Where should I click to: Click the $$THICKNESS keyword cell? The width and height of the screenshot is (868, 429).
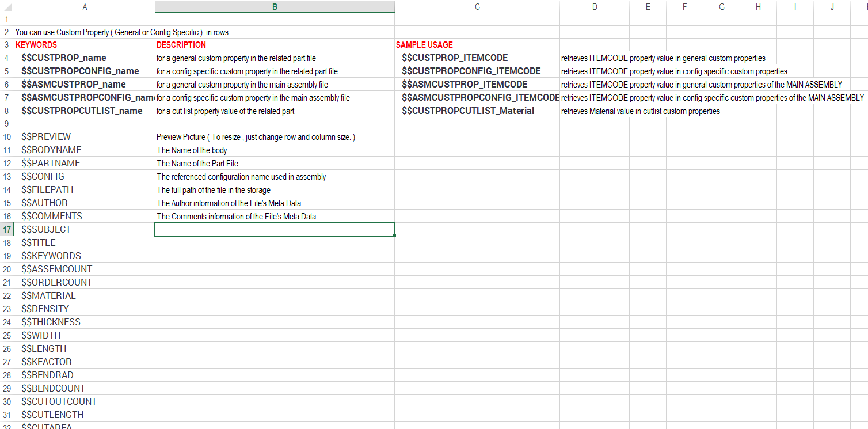tap(85, 322)
